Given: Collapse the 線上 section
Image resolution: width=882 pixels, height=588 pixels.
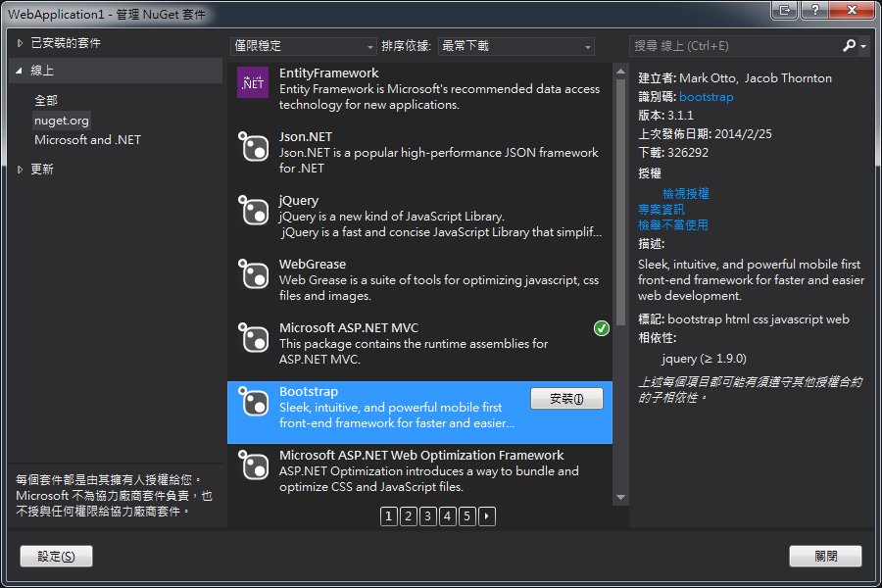Looking at the screenshot, I should (x=20, y=71).
